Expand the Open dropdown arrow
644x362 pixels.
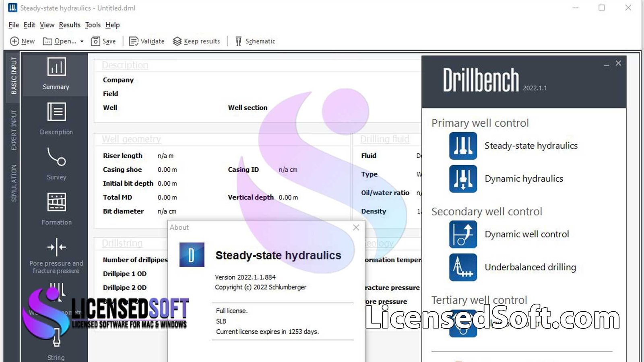(82, 41)
